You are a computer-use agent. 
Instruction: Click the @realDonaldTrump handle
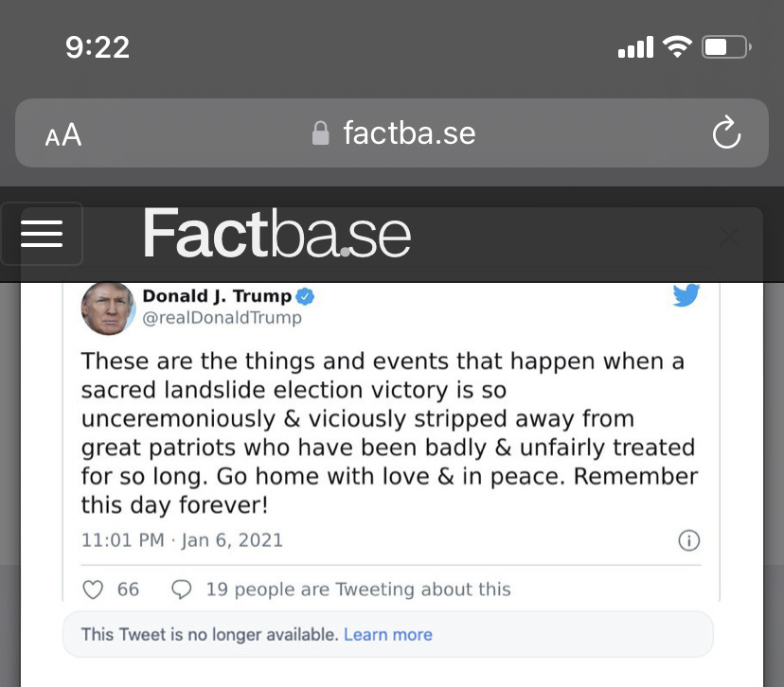click(x=222, y=318)
